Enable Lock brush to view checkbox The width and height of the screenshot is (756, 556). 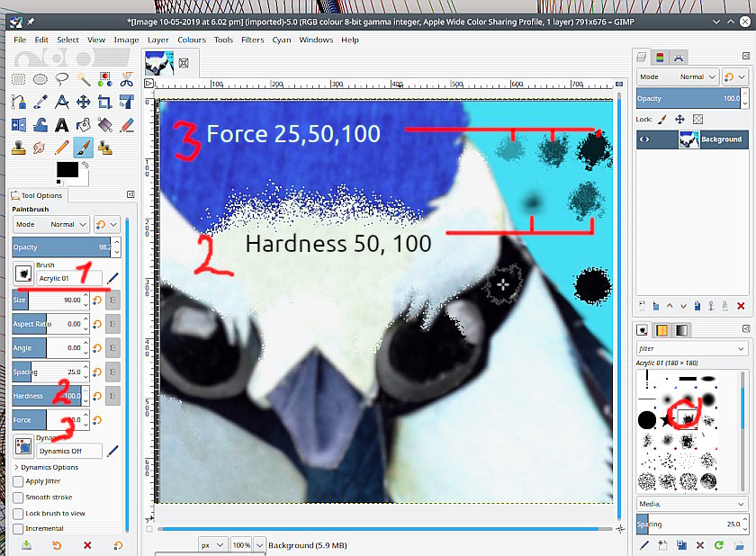[x=18, y=514]
